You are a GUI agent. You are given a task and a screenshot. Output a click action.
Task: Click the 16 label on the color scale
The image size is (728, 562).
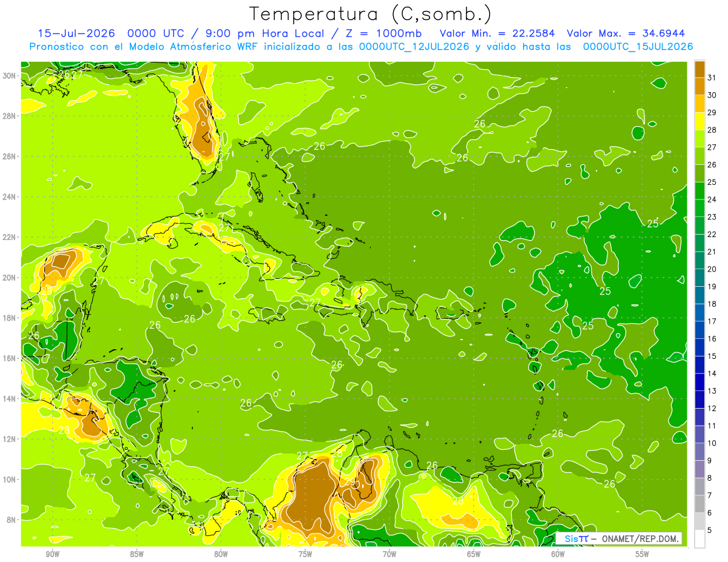(x=712, y=339)
